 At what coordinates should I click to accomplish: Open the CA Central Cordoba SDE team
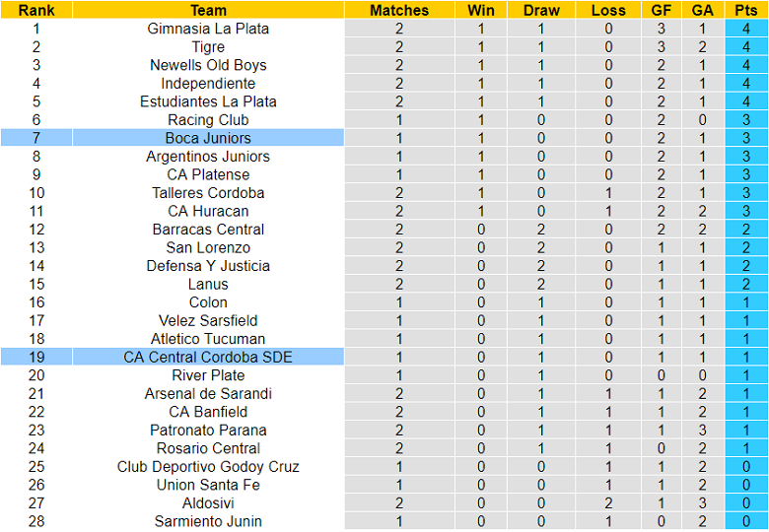(x=208, y=357)
